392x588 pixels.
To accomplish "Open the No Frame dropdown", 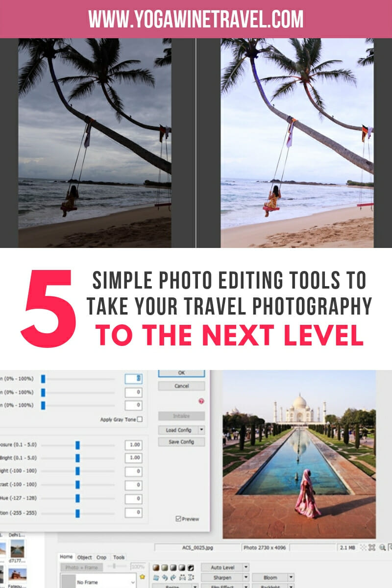I will [133, 582].
